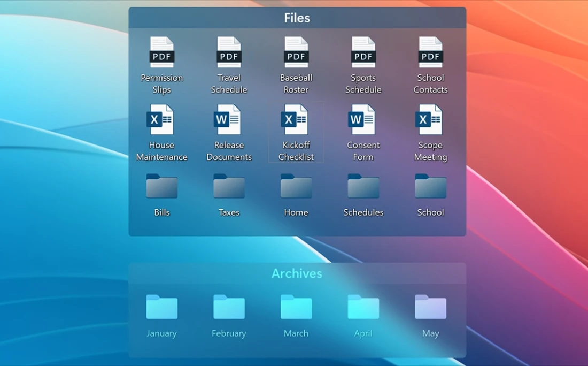Select the Home folder
The width and height of the screenshot is (588, 366).
click(296, 187)
